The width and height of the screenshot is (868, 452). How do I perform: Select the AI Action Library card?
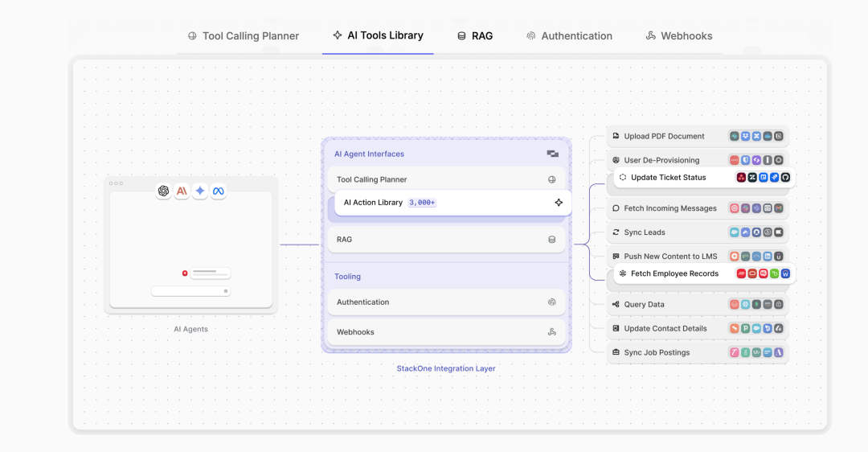click(x=452, y=203)
